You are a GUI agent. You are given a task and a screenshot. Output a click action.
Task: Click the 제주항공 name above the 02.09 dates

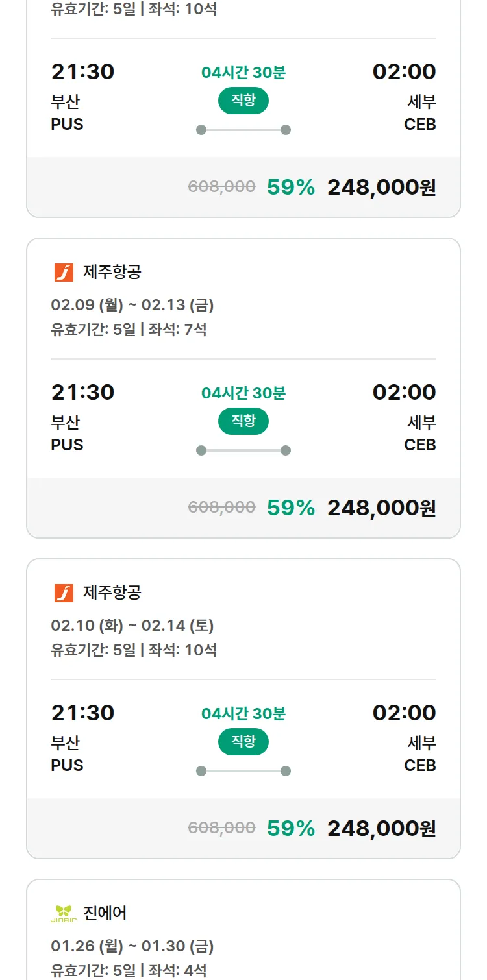pyautogui.click(x=112, y=273)
